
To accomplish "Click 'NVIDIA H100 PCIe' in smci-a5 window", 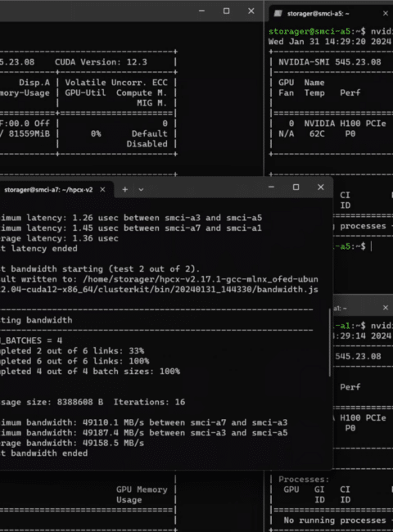I will pyautogui.click(x=345, y=124).
